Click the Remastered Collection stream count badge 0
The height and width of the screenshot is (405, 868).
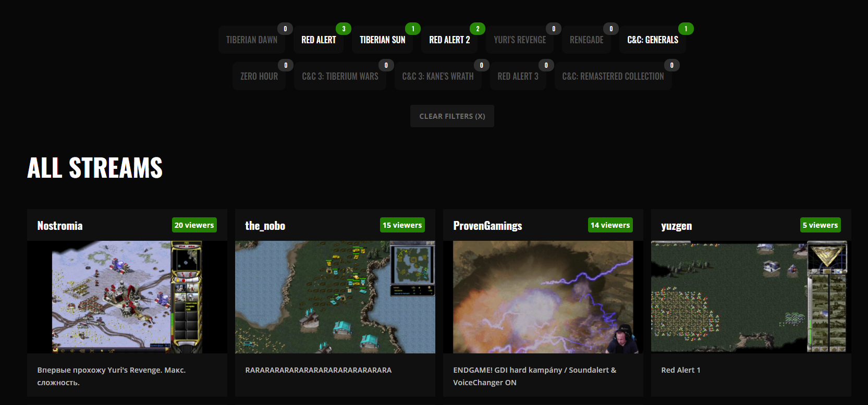[672, 65]
